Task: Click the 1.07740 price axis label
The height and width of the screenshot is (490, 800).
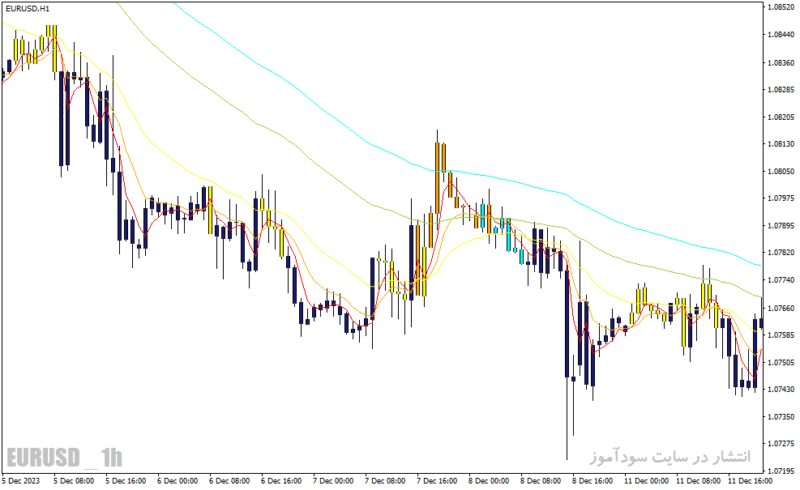Action: (781, 280)
